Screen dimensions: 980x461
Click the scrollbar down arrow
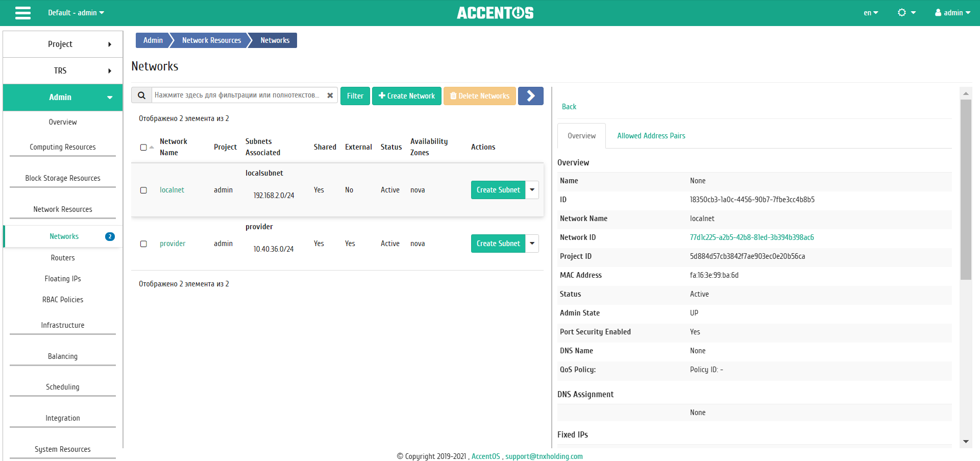966,442
